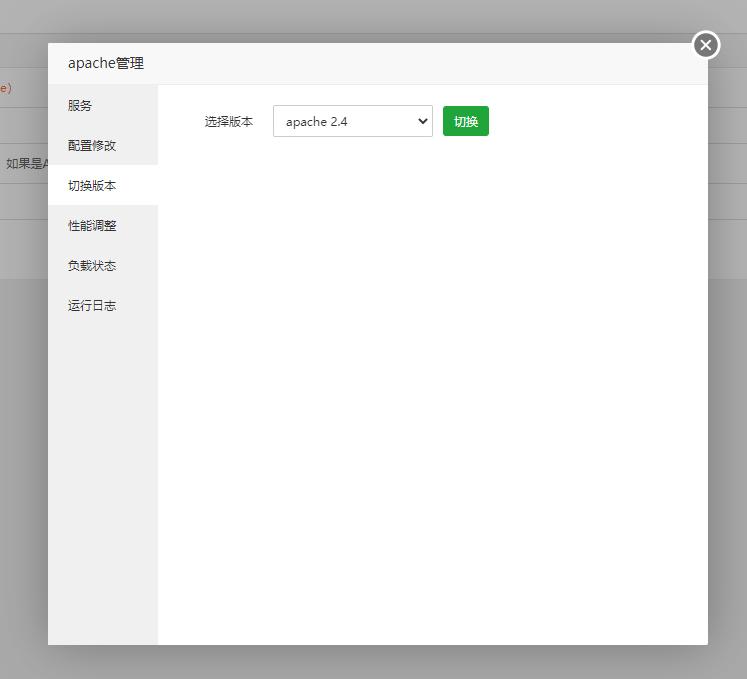The height and width of the screenshot is (679, 747).
Task: Click empty sidebar area under 运行日志
Action: 102,480
